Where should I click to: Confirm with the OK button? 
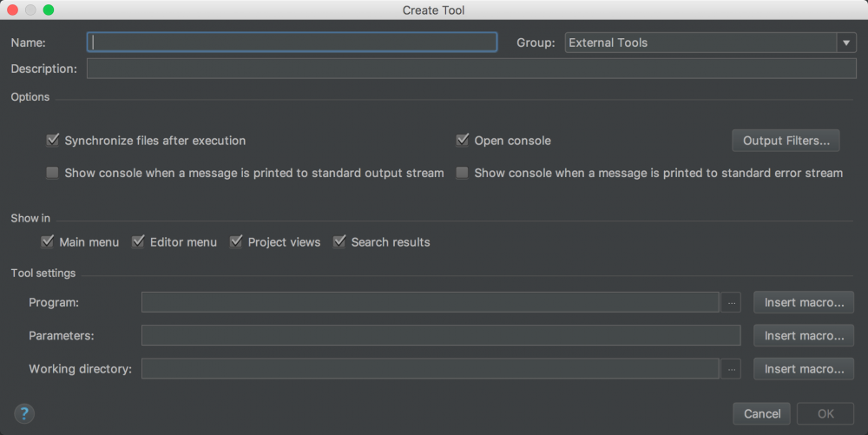click(x=825, y=414)
